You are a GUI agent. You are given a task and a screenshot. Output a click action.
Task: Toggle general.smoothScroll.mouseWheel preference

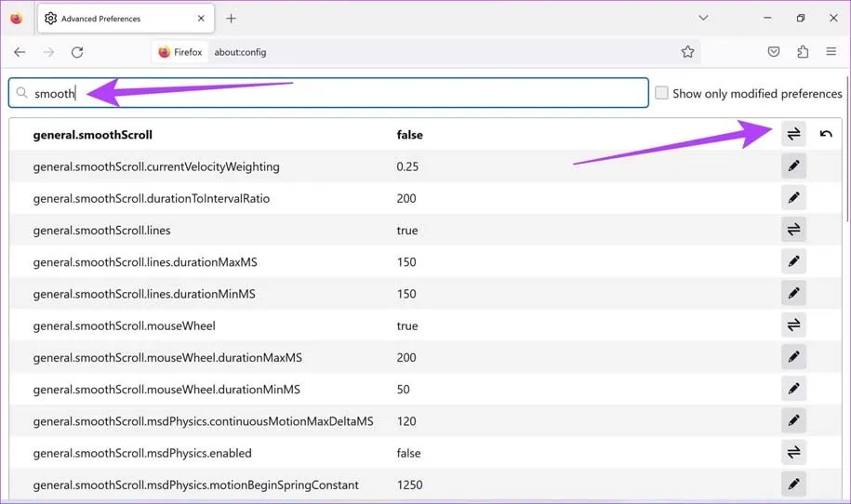tap(793, 325)
